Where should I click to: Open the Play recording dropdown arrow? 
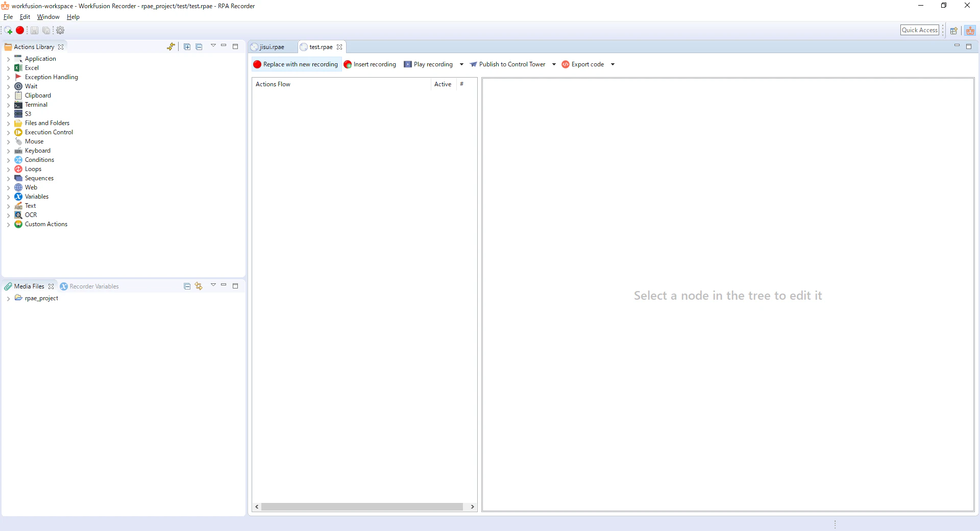tap(461, 64)
